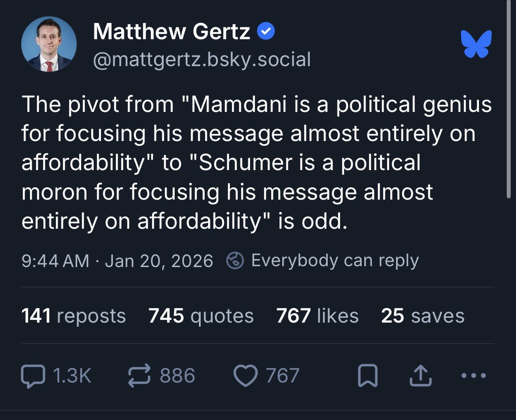Click the globe reply-settings icon
516x420 pixels.
pyautogui.click(x=235, y=260)
